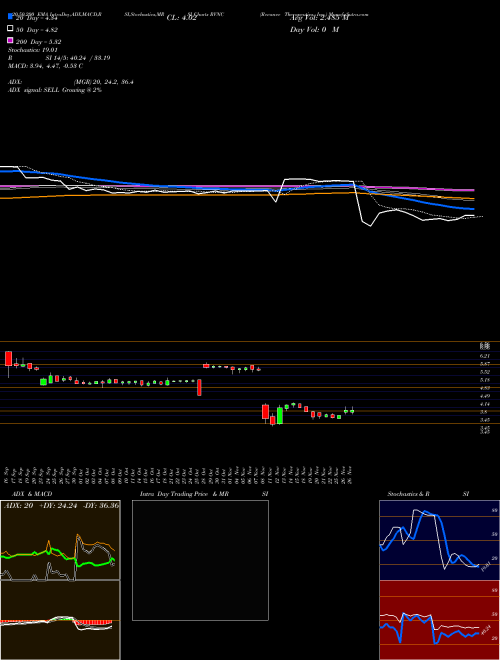Select the '200 Day - 5.32' label
The image size is (500, 660).
point(39,42)
